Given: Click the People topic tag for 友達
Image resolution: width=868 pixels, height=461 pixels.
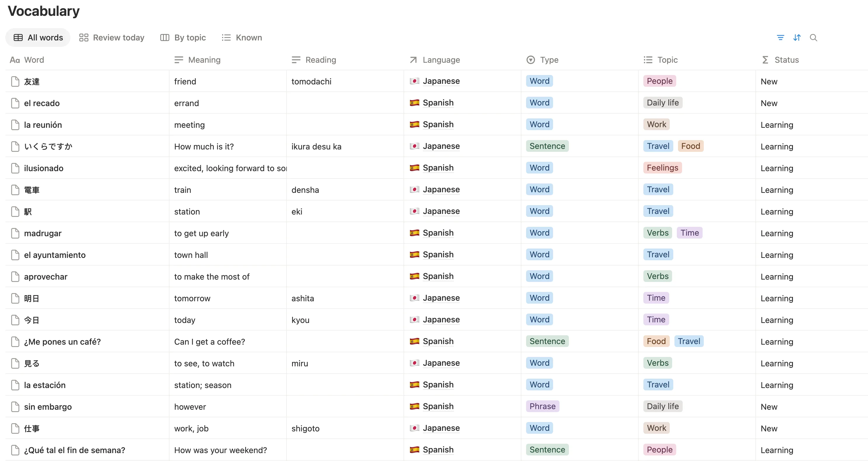Looking at the screenshot, I should point(660,81).
